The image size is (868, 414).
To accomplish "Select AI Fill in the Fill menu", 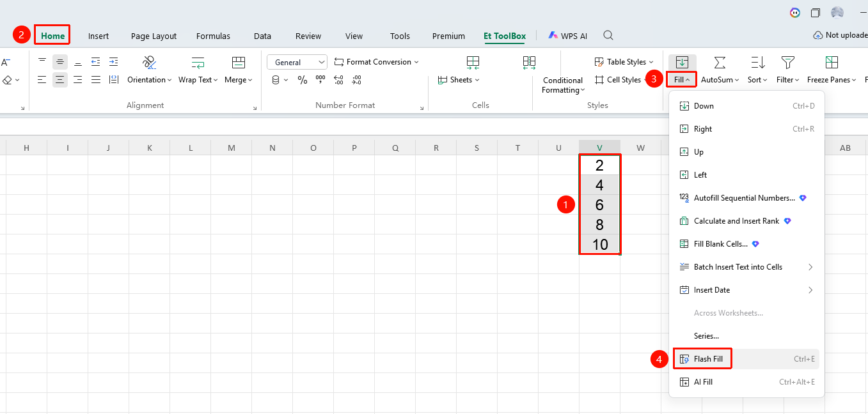I will coord(746,382).
